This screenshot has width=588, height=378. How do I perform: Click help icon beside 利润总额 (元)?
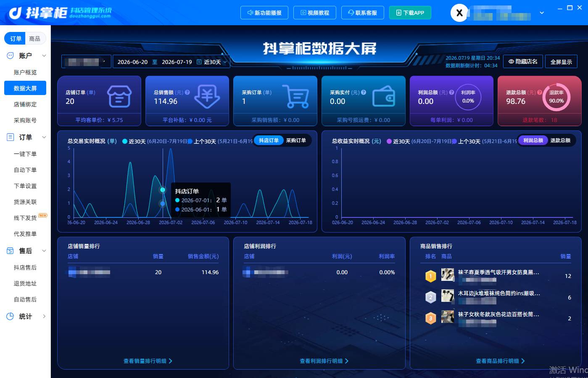(x=451, y=93)
